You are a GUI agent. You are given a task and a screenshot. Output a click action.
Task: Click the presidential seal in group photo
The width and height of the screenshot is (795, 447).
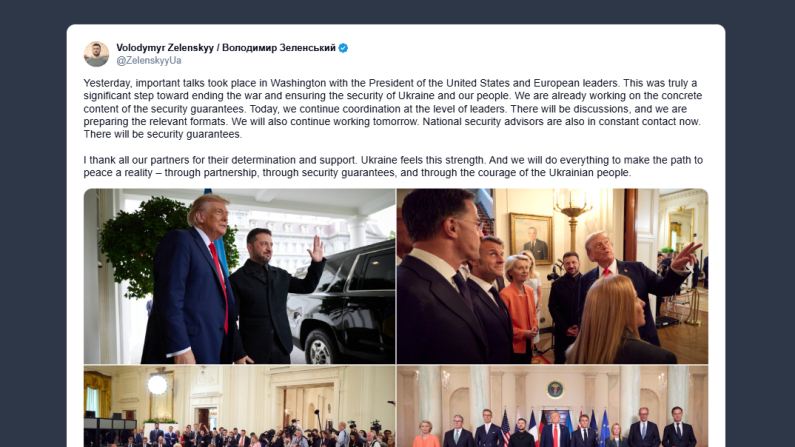555,389
